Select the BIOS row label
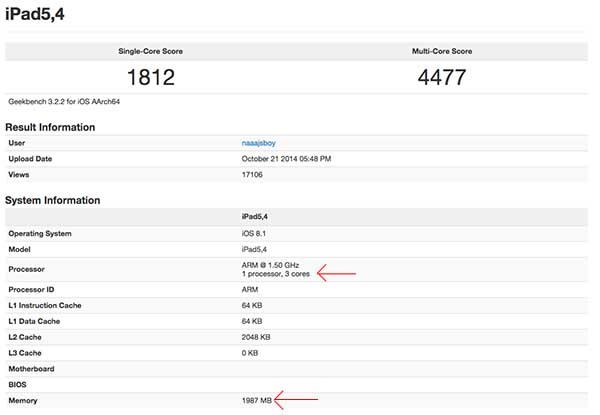600x415 pixels. [17, 385]
